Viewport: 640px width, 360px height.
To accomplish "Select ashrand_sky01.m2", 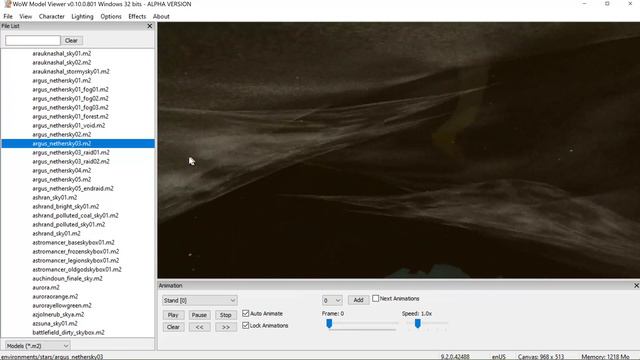I will 56,233.
